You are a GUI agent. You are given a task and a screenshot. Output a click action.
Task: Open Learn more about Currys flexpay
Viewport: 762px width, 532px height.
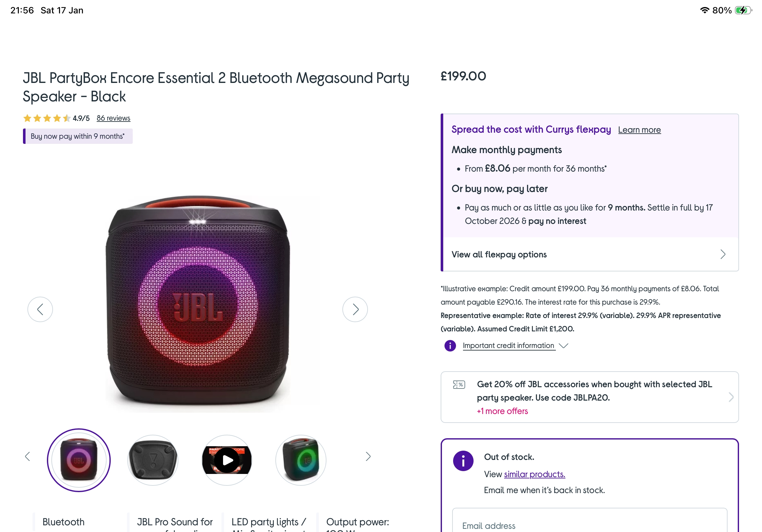coord(639,130)
